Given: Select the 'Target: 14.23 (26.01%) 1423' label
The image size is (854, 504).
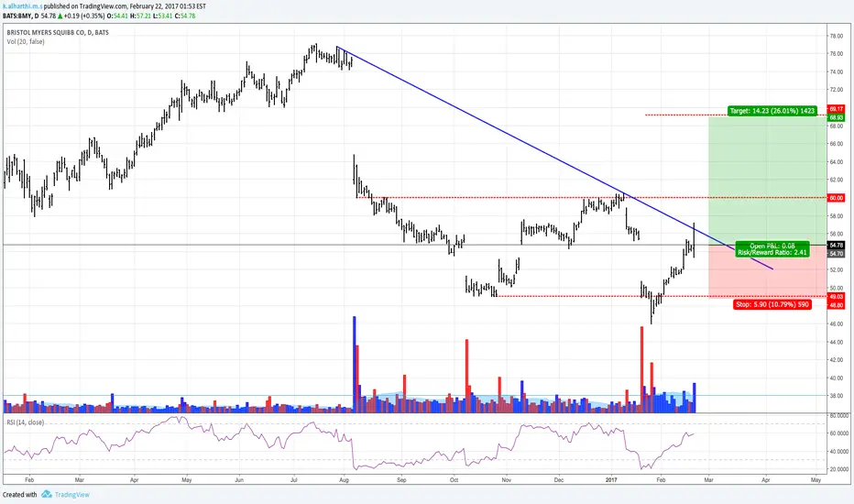Looking at the screenshot, I should pyautogui.click(x=772, y=111).
